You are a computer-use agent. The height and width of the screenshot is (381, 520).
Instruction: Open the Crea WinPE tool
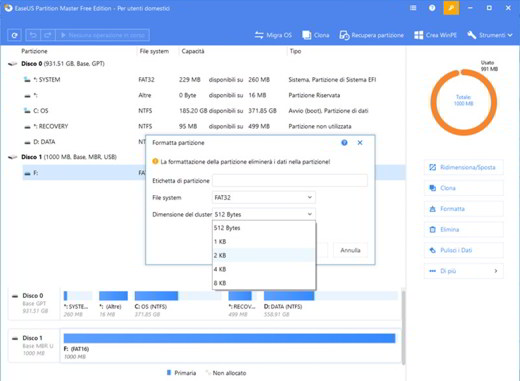[435, 35]
